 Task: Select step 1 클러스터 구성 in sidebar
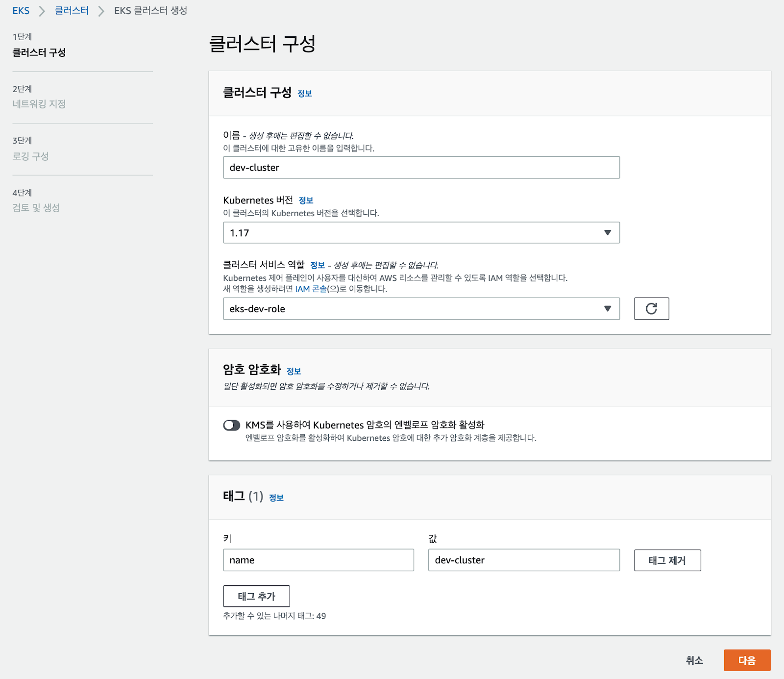coord(39,52)
